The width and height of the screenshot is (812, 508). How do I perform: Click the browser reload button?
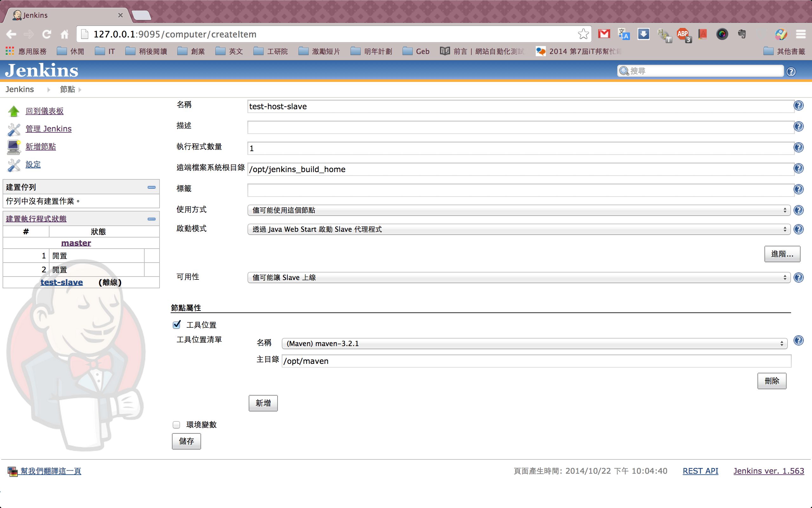click(x=47, y=34)
